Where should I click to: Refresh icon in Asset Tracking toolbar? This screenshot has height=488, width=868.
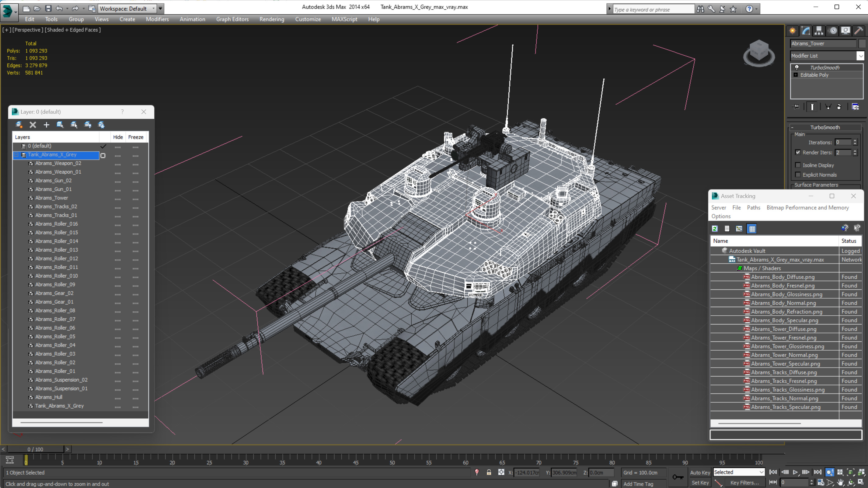pos(714,229)
